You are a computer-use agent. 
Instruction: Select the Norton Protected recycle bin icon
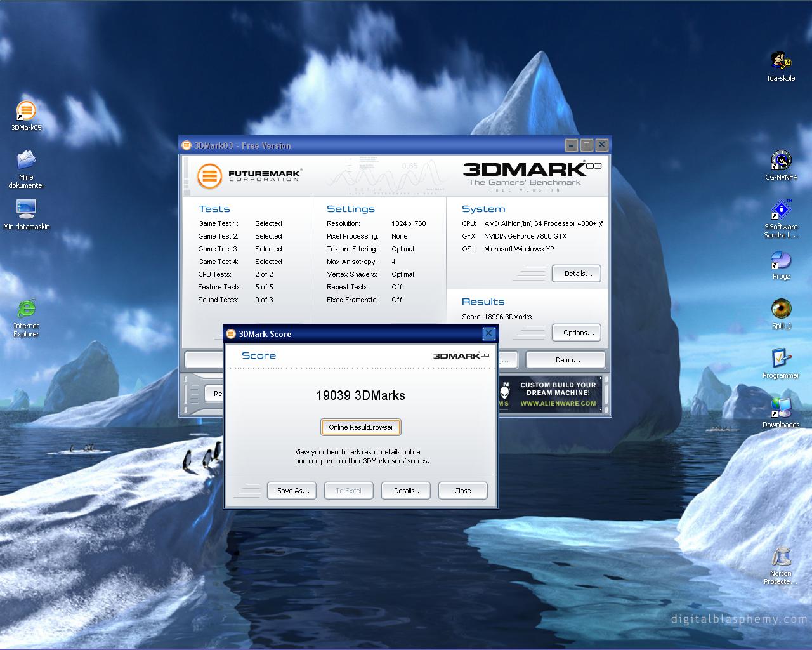781,557
